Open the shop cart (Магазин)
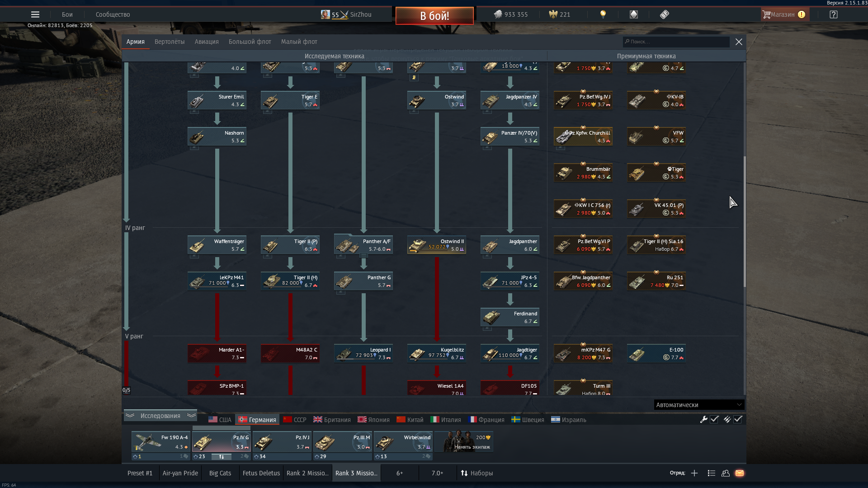This screenshot has height=488, width=868. pyautogui.click(x=784, y=14)
